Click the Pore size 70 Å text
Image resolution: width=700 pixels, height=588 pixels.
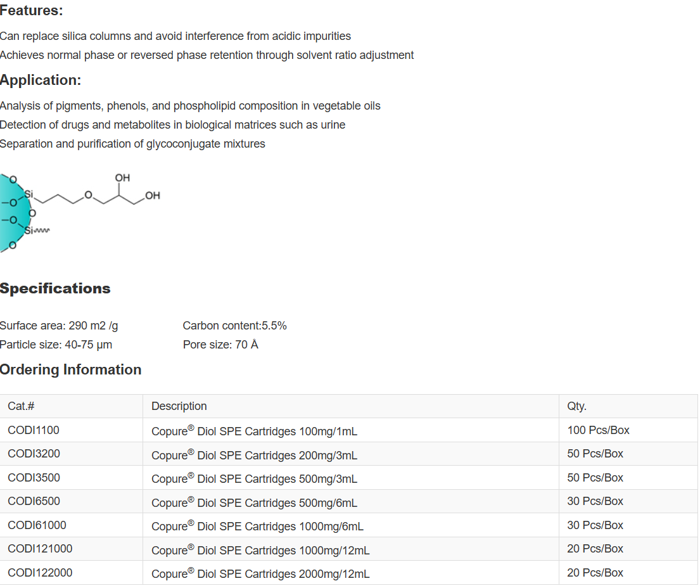coord(220,345)
